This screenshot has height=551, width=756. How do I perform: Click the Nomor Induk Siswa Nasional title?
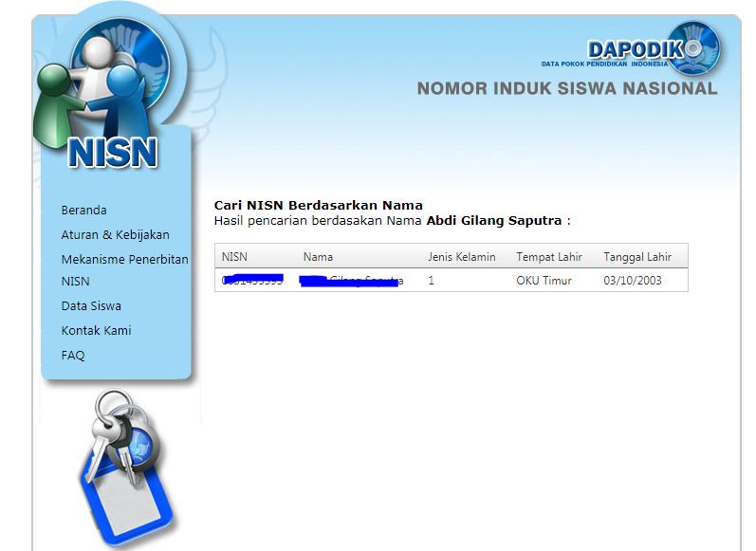click(x=567, y=89)
